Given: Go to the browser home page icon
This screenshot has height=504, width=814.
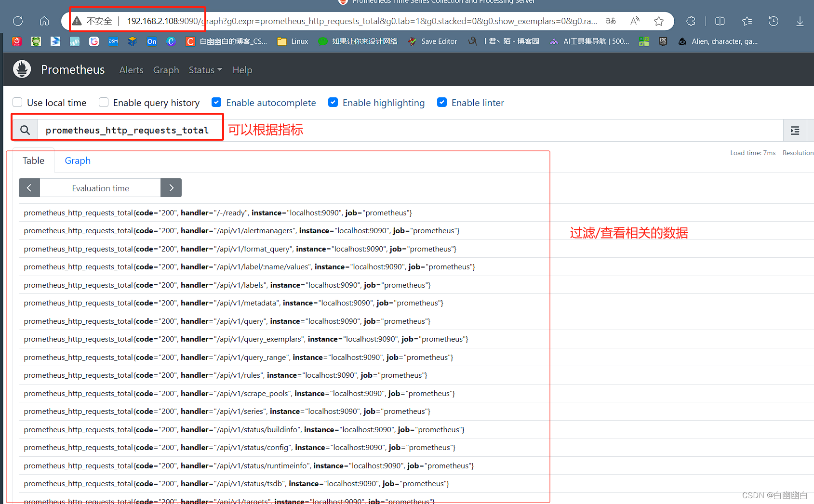Looking at the screenshot, I should [44, 21].
